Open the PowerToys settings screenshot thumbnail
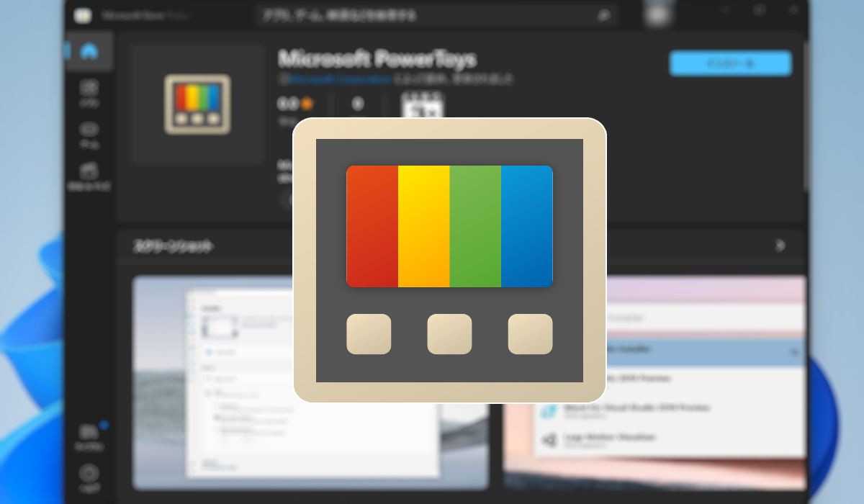Screen dimensions: 864x504 click(x=310, y=382)
